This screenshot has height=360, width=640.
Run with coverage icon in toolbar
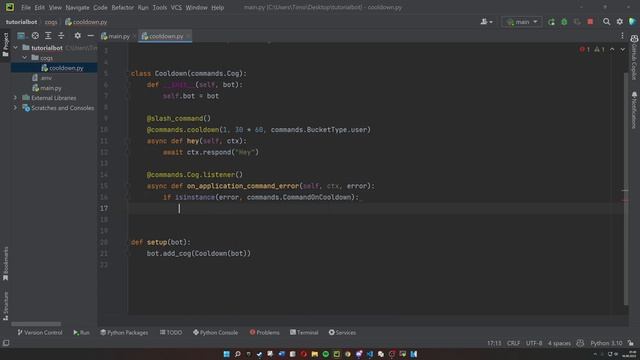click(x=577, y=22)
